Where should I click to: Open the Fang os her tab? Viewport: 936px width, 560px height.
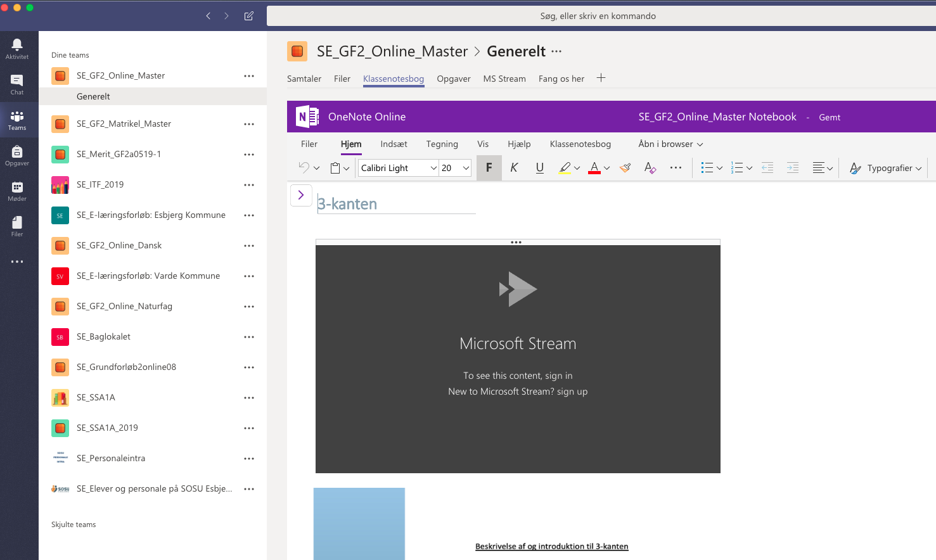pyautogui.click(x=561, y=79)
